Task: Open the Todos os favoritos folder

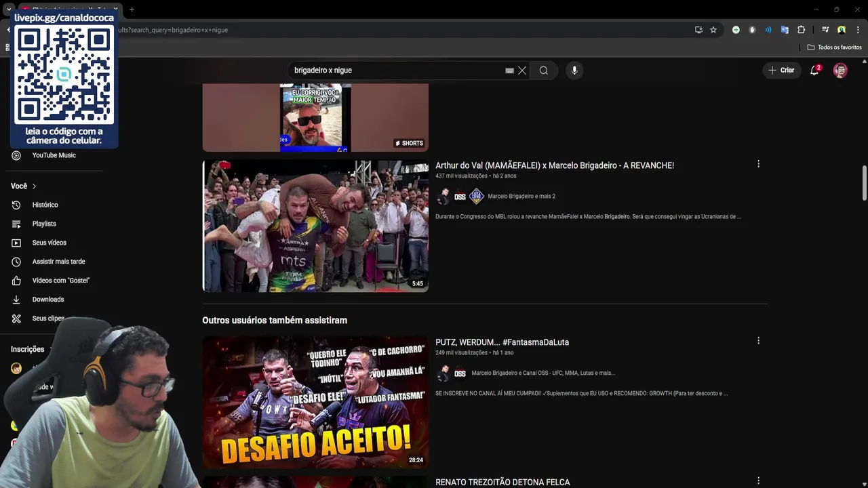Action: point(834,47)
